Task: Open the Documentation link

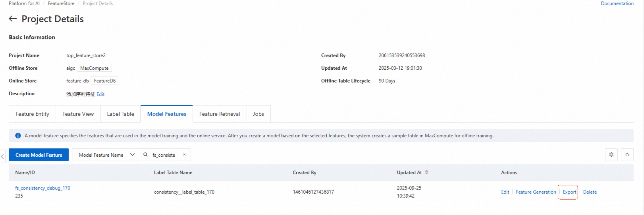Action: click(617, 4)
